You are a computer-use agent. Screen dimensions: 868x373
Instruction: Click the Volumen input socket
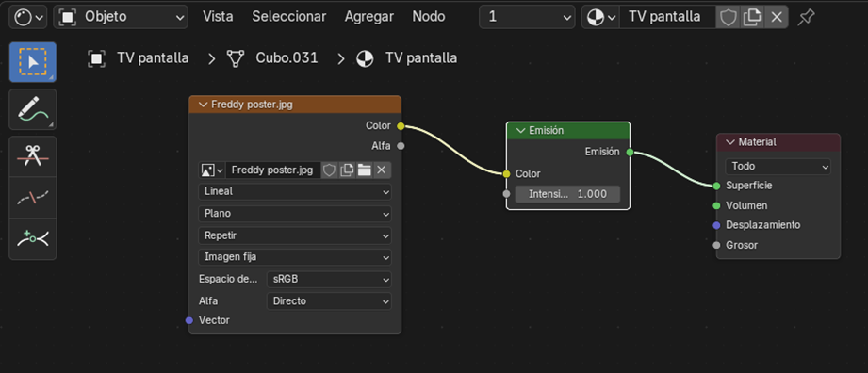point(716,206)
